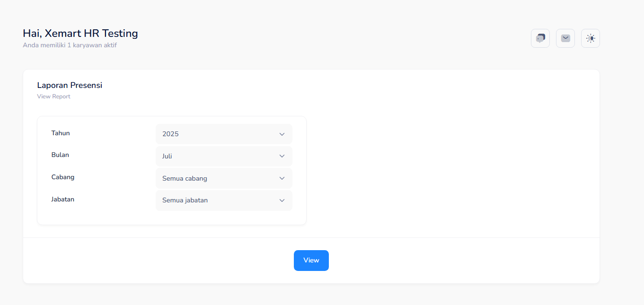The width and height of the screenshot is (644, 305).
Task: Click the chevron arrow in the Tahun field
Action: coord(282,134)
